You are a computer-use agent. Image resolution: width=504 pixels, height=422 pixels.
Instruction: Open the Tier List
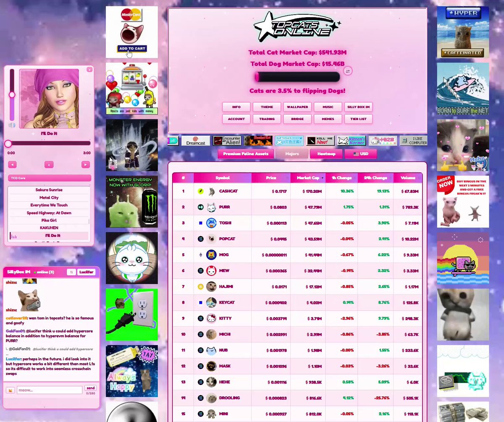click(x=358, y=119)
